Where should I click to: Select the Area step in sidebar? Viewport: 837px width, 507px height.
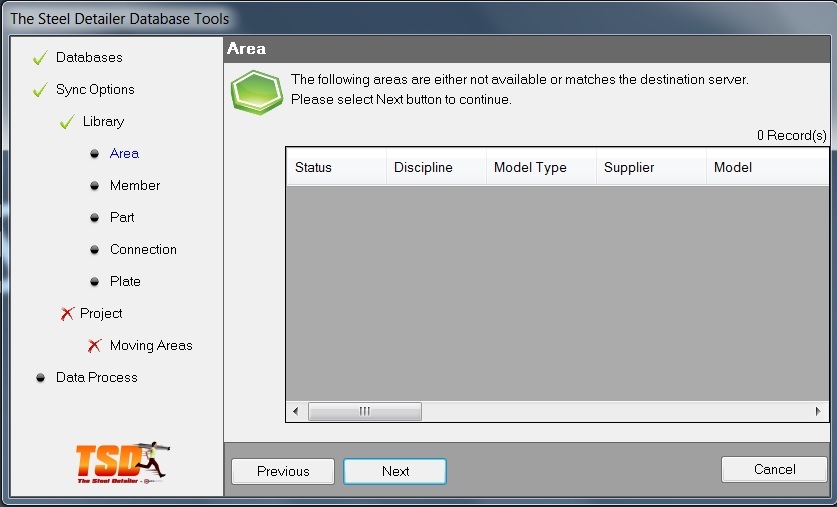coord(124,153)
